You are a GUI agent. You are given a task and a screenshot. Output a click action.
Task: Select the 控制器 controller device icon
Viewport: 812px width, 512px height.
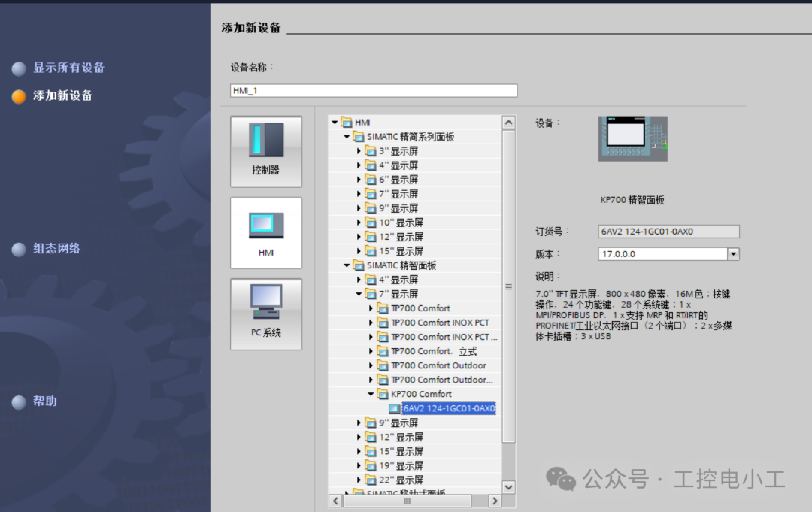(265, 151)
